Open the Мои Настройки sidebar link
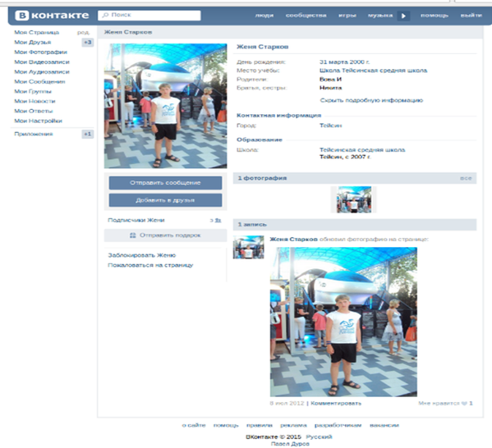This screenshot has width=492, height=448. tap(38, 121)
